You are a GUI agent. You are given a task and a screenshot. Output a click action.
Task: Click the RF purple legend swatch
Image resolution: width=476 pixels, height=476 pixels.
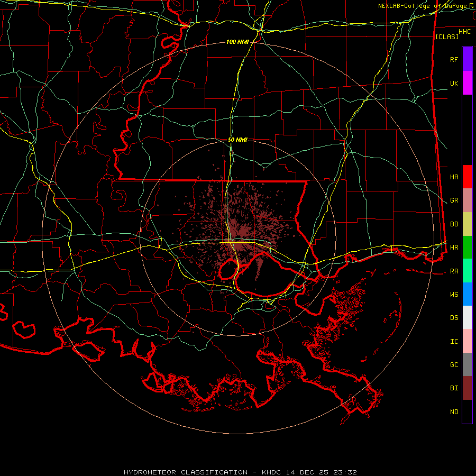pyautogui.click(x=467, y=59)
